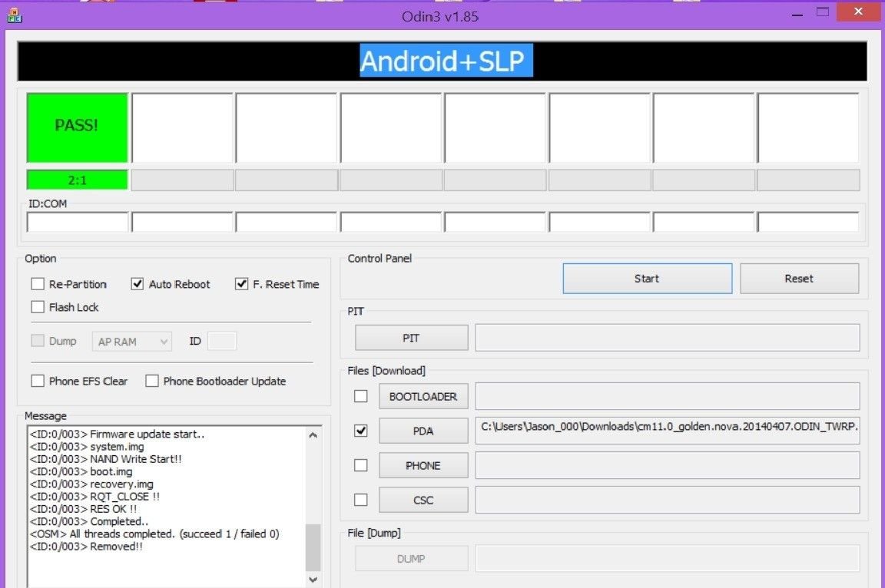885x588 pixels.
Task: Minimize the Odin3 window
Action: (x=797, y=13)
